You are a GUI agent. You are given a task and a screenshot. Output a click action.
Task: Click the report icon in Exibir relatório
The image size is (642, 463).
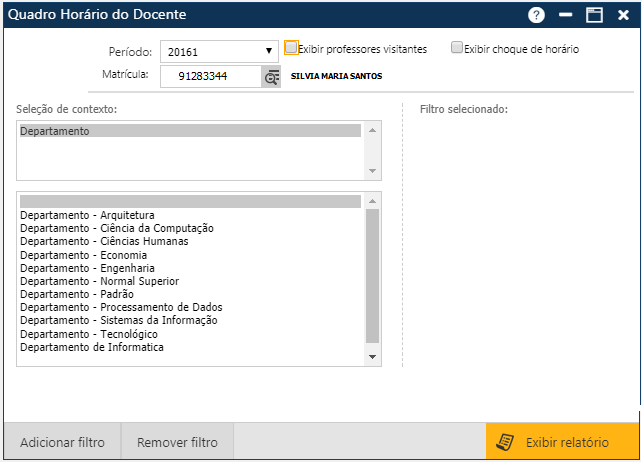[505, 442]
